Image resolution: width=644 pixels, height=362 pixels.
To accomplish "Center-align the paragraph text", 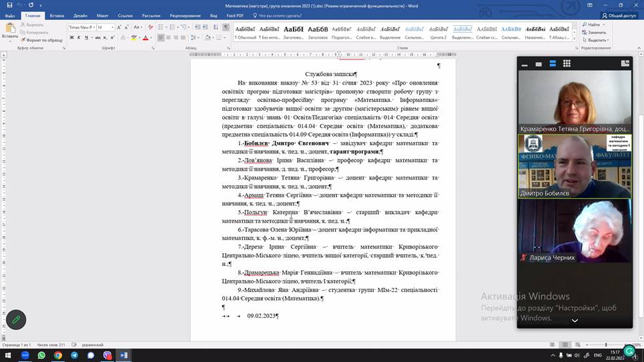I will pyautogui.click(x=170, y=38).
